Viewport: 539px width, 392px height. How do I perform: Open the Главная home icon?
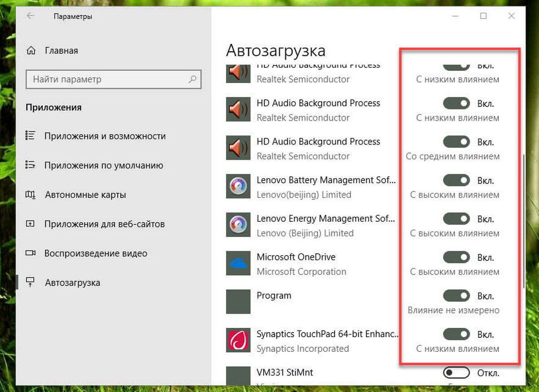click(x=31, y=50)
